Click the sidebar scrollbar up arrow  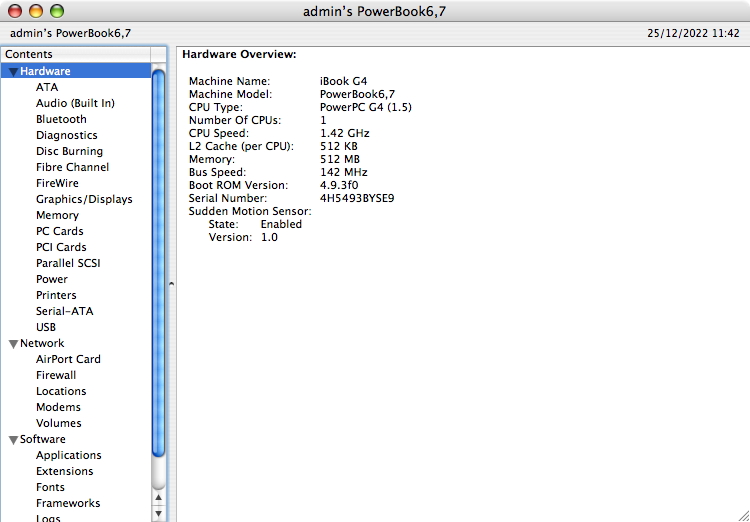(158, 498)
